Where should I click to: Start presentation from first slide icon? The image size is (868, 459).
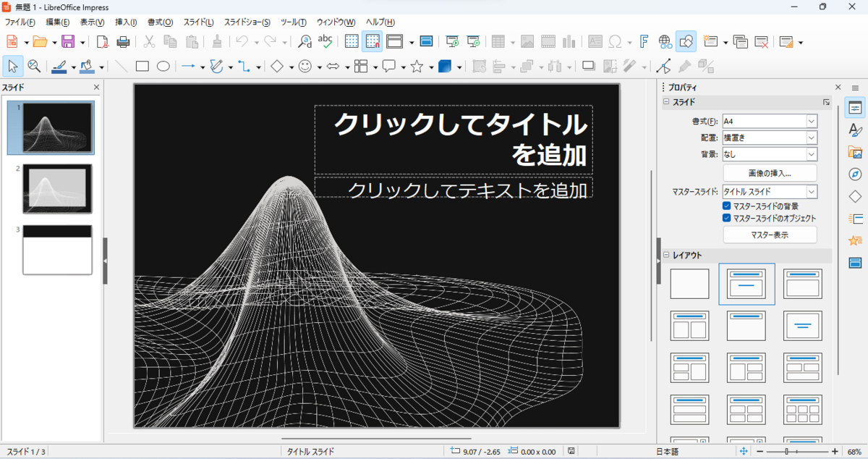453,41
